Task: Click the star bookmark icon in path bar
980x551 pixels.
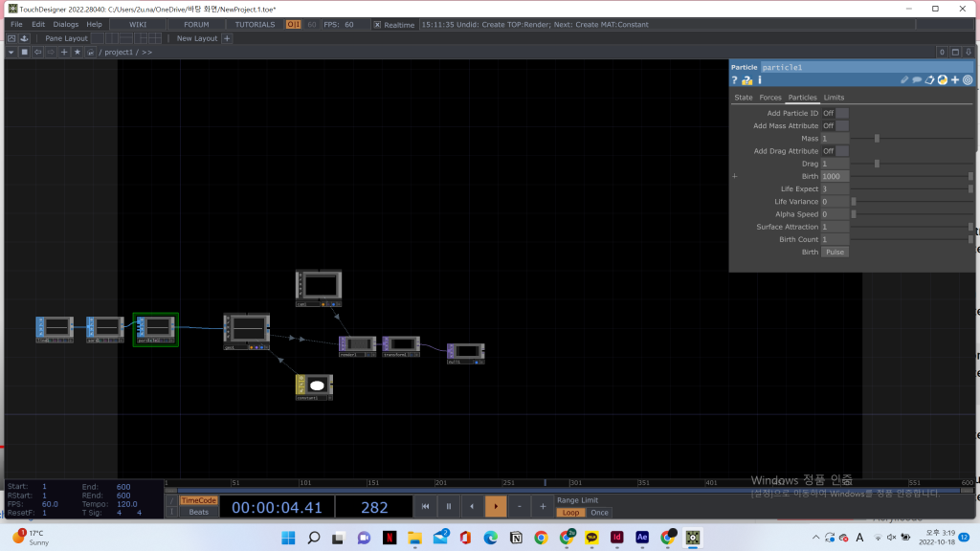Action: pyautogui.click(x=77, y=52)
